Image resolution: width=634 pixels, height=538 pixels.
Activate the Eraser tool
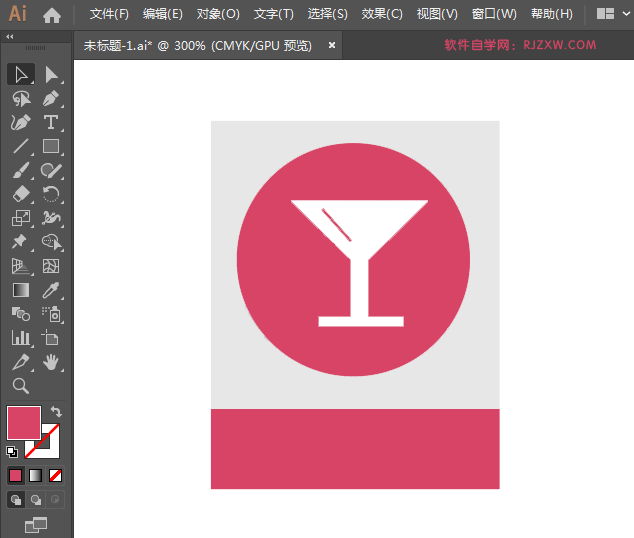tap(21, 194)
